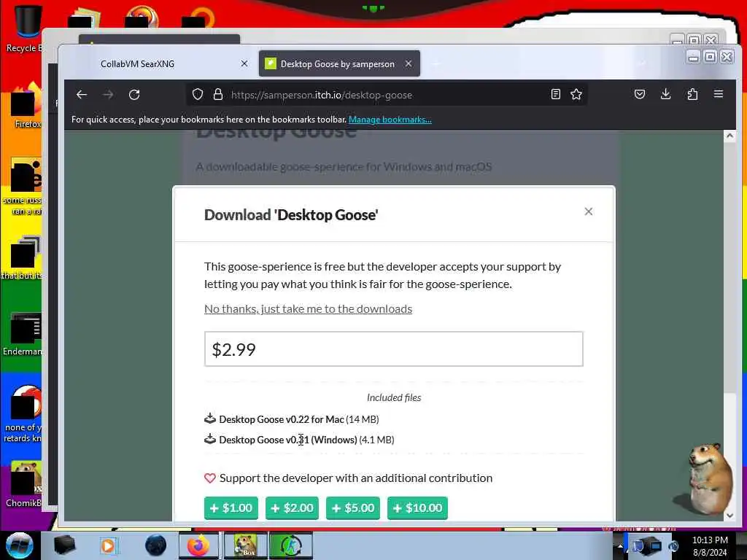Open the Firefox hamburger menu
This screenshot has width=747, height=560.
pos(719,94)
